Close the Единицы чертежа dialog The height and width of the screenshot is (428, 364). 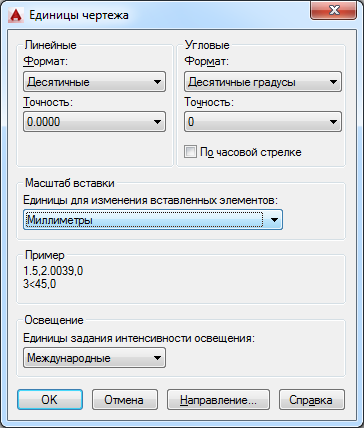pyautogui.click(x=333, y=11)
